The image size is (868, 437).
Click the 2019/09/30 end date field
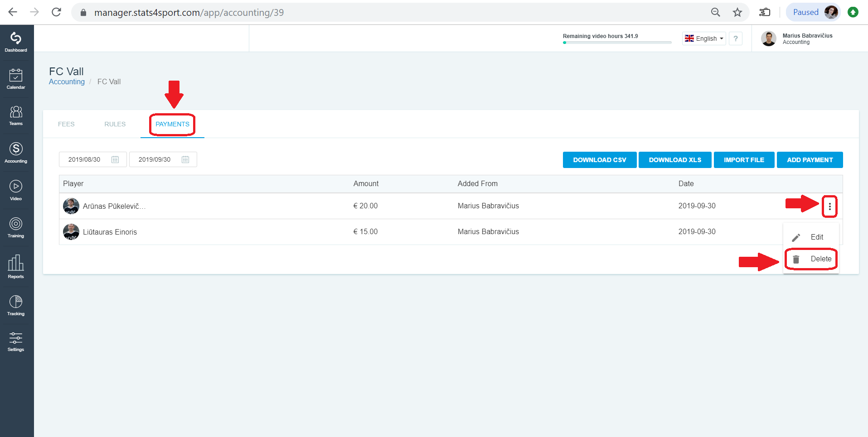(x=163, y=159)
